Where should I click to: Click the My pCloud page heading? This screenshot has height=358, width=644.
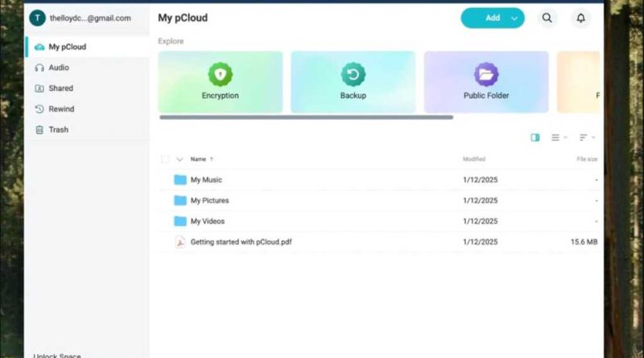pyautogui.click(x=183, y=18)
